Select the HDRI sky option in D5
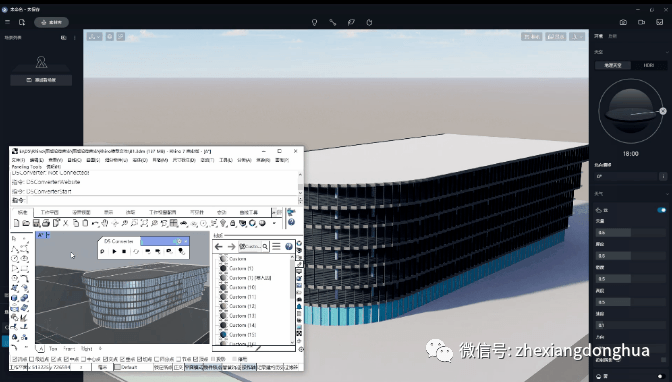 tap(649, 65)
